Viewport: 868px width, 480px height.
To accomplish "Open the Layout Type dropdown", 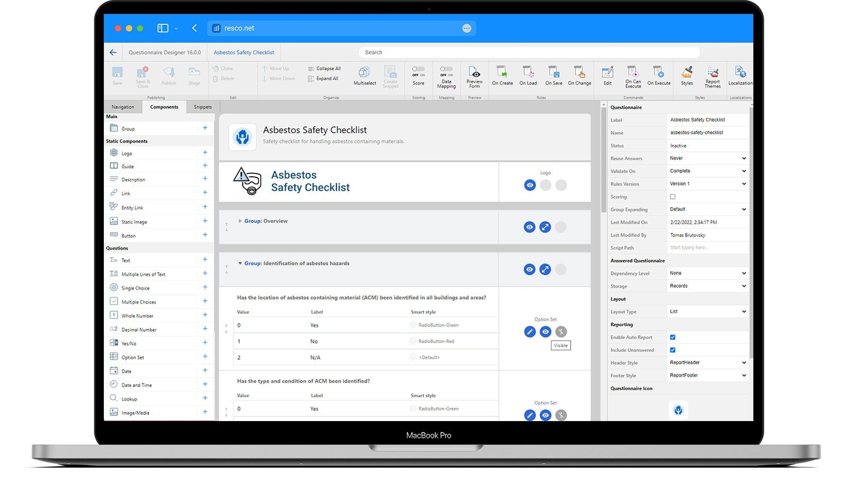I will pos(707,312).
